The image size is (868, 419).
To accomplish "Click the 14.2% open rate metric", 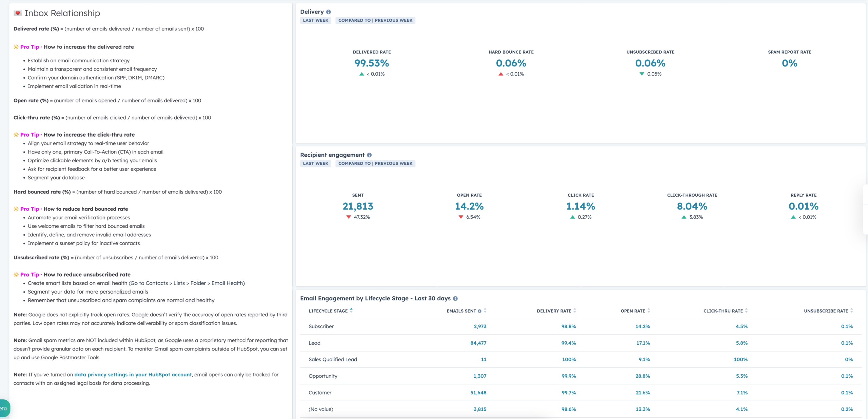I will coord(469,206).
